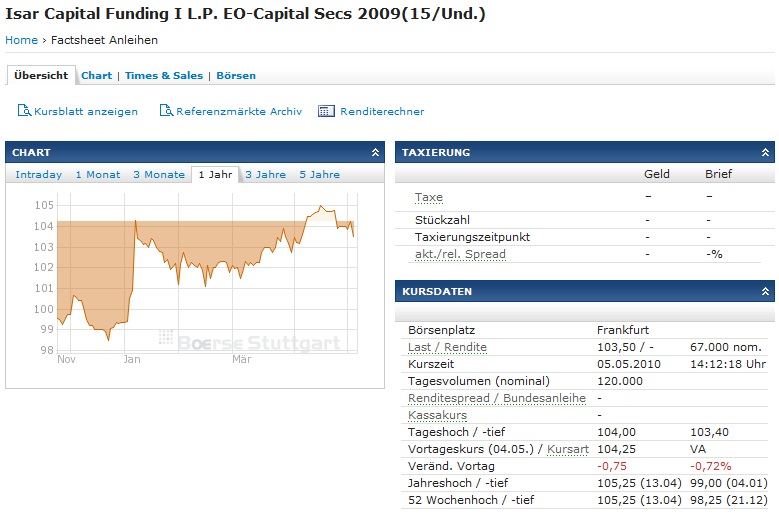Click the Geld column header
The height and width of the screenshot is (516, 779).
coord(657,174)
